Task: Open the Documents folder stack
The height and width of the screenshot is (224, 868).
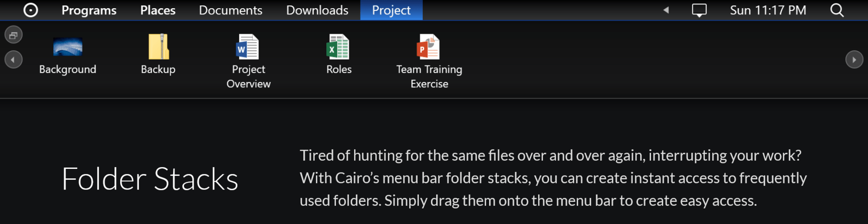Action: tap(231, 10)
